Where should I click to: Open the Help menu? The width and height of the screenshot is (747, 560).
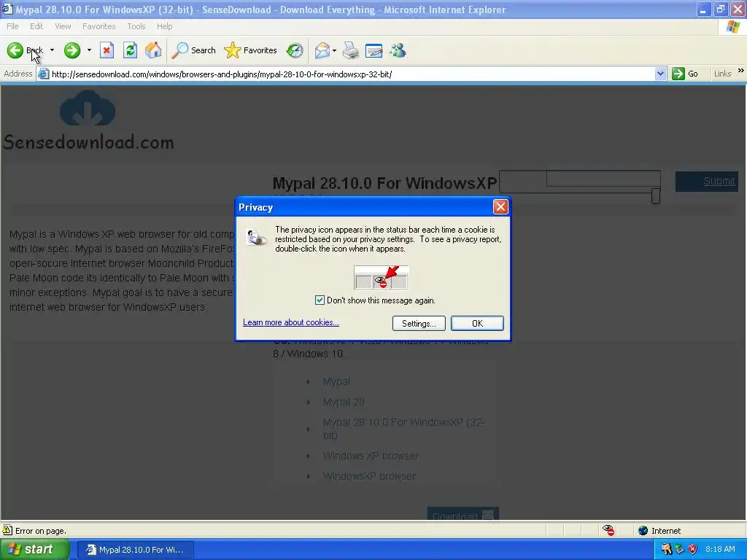point(164,26)
